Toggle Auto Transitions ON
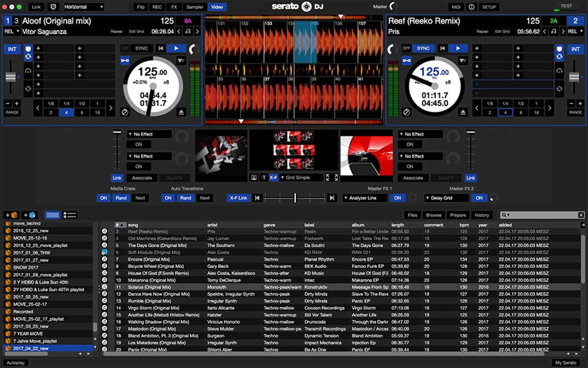 click(168, 198)
